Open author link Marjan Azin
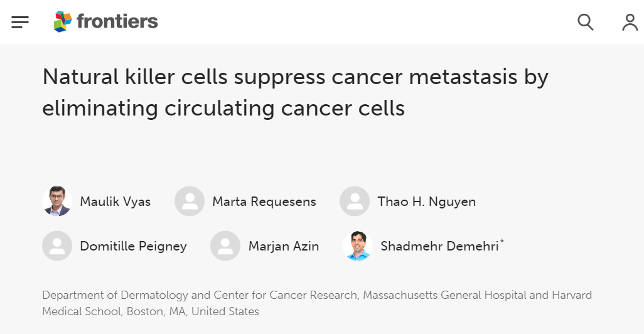Screen dimensions: 644x334 [x=284, y=247]
